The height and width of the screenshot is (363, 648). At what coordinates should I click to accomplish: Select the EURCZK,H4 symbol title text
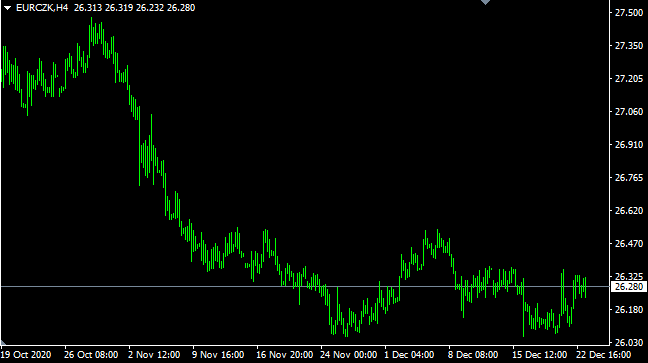click(42, 8)
